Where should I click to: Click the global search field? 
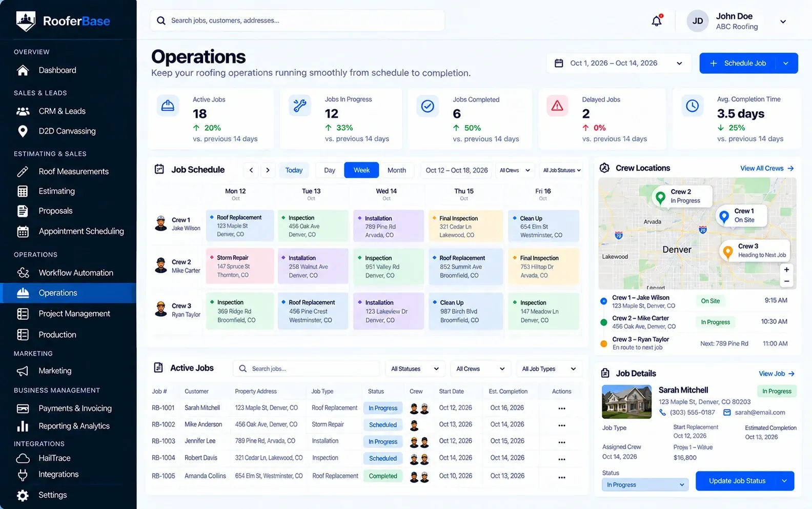297,21
